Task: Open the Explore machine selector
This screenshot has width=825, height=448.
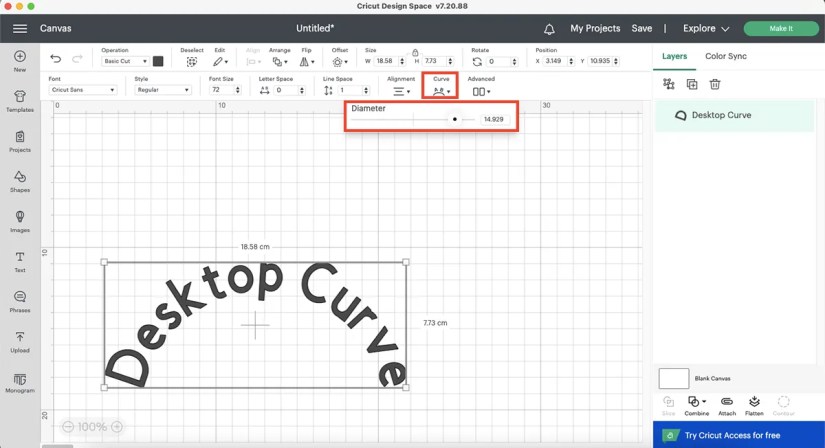Action: 706,28
